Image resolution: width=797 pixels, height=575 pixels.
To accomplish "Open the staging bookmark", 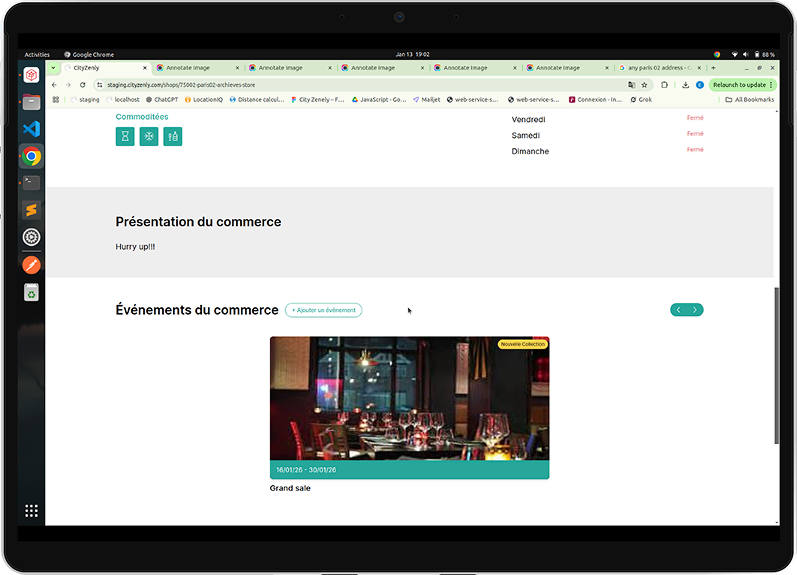I will [x=85, y=100].
